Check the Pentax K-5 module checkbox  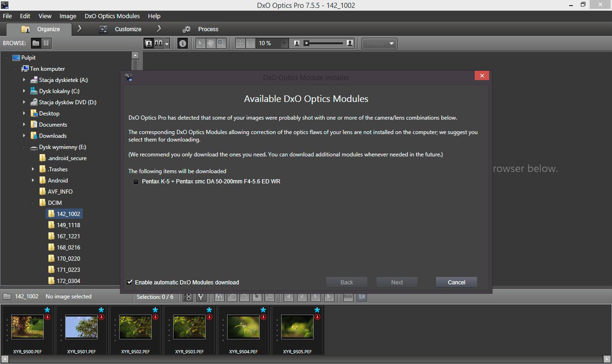(x=136, y=182)
